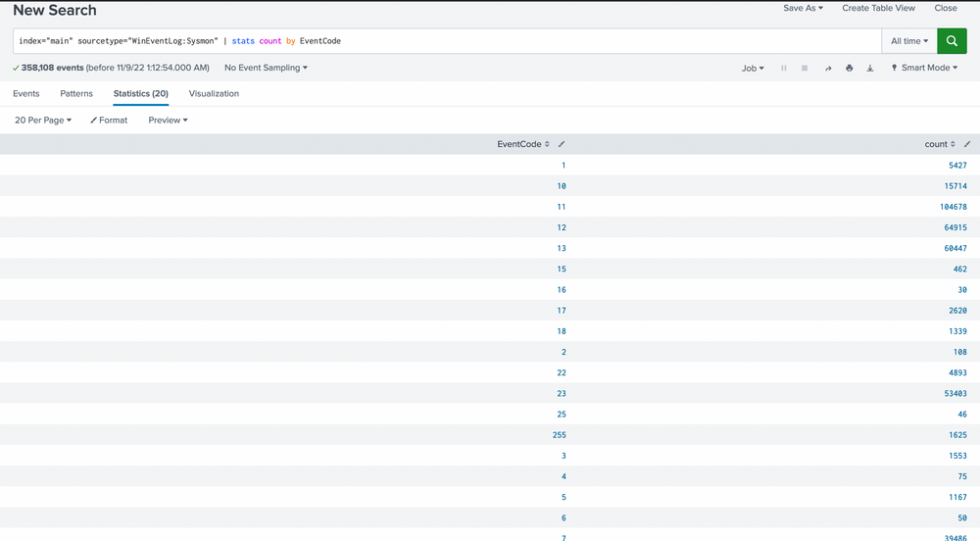Expand the No Event Sampling dropdown

[266, 68]
